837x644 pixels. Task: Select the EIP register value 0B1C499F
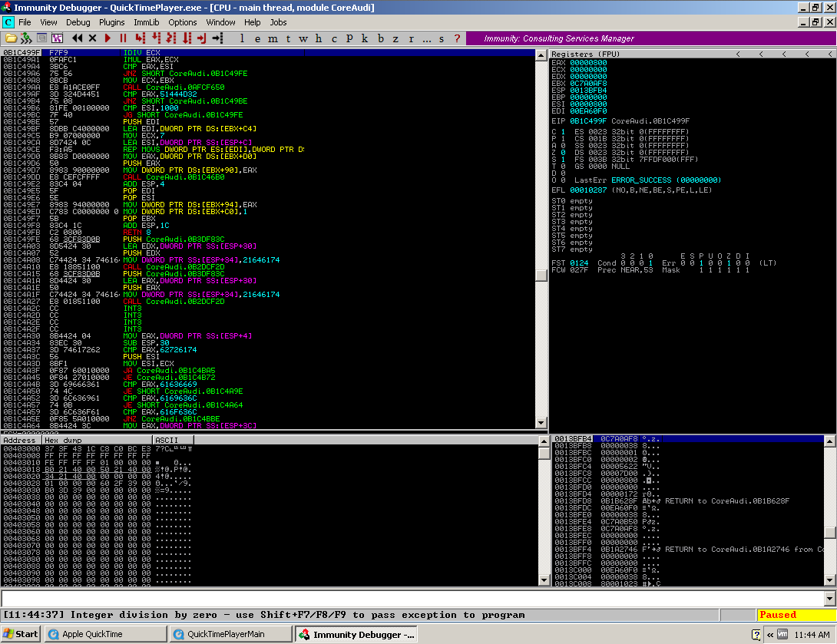pos(588,121)
